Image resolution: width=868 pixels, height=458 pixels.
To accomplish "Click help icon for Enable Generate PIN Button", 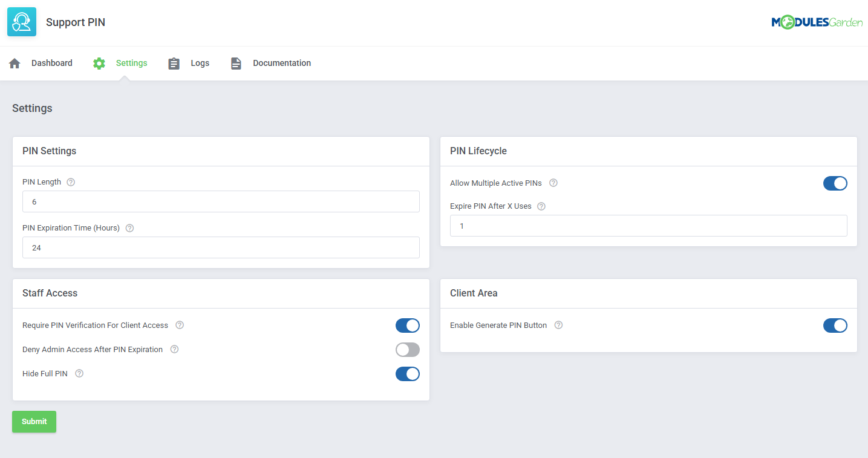I will [558, 325].
